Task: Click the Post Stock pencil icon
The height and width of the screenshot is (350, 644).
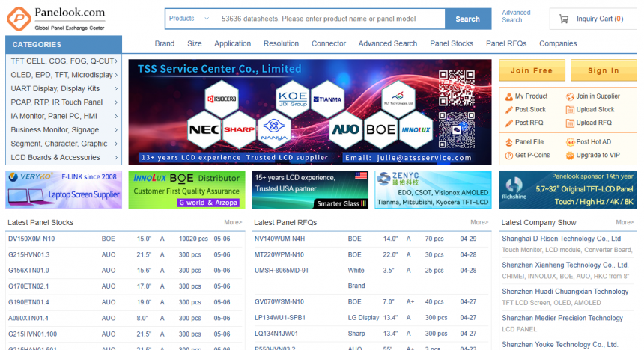Action: [x=509, y=110]
